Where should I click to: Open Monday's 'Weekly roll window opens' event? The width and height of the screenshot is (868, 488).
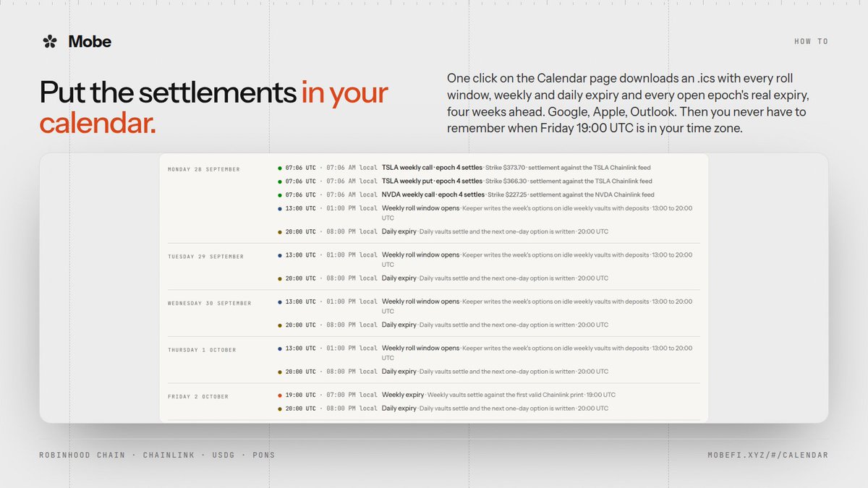(420, 208)
